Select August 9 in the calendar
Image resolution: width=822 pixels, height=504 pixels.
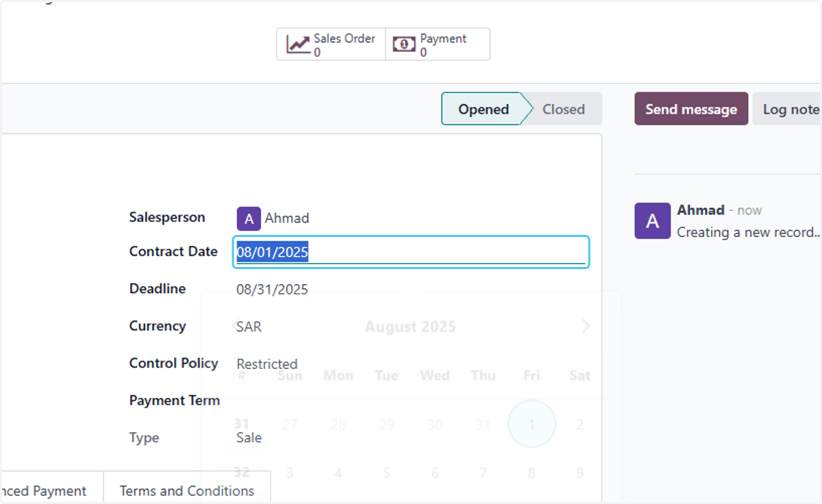(580, 473)
